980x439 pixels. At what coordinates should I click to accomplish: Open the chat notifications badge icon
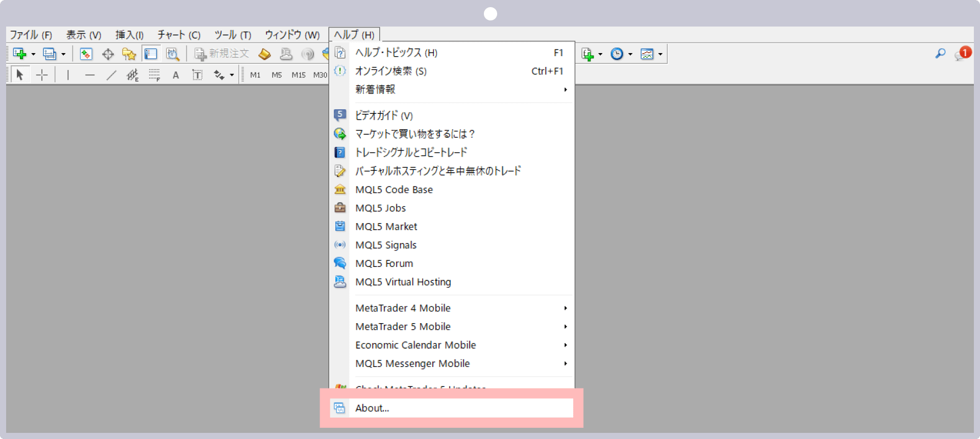point(963,53)
